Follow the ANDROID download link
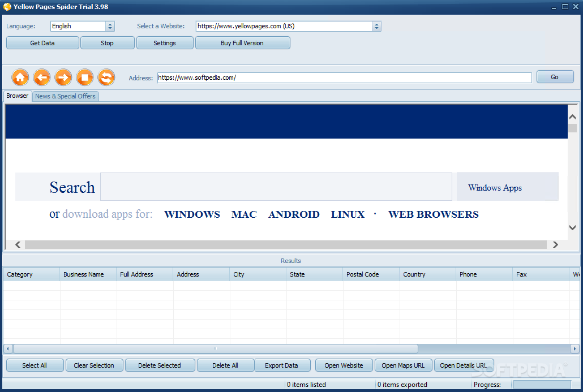The image size is (583, 392). 294,214
